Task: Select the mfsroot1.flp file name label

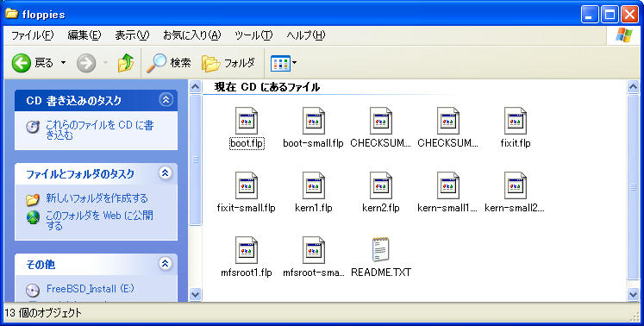Action: (247, 273)
